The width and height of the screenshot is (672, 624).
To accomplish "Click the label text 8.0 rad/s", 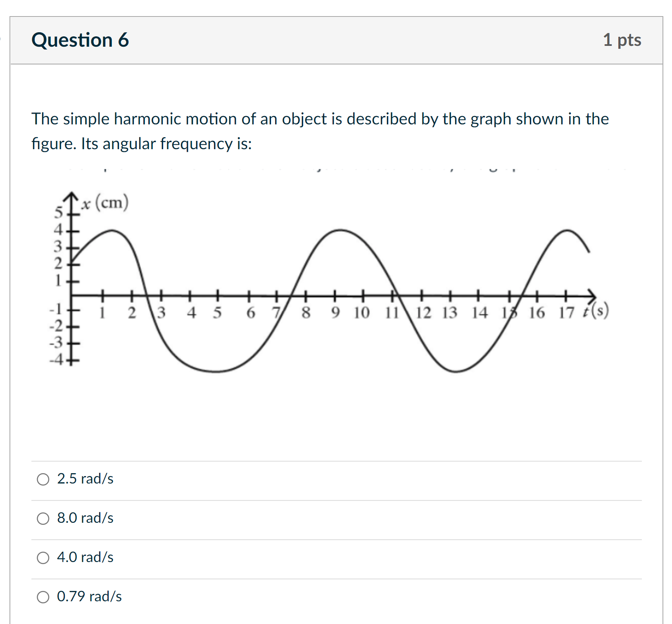I will 85,518.
